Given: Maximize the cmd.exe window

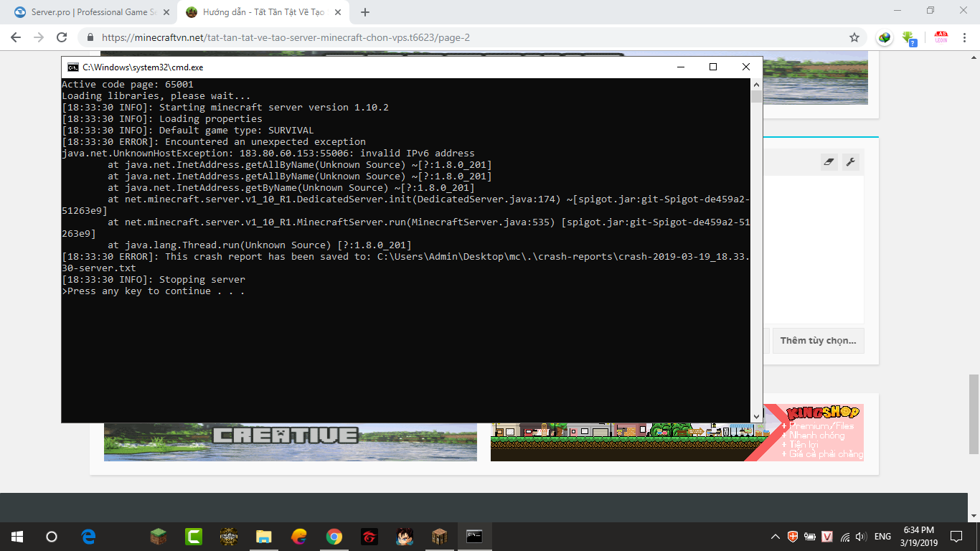Looking at the screenshot, I should [x=713, y=67].
